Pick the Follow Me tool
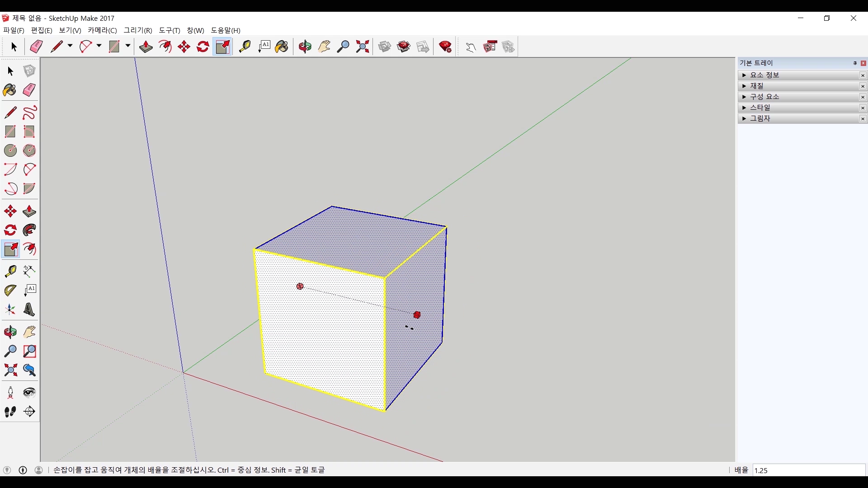 click(29, 230)
